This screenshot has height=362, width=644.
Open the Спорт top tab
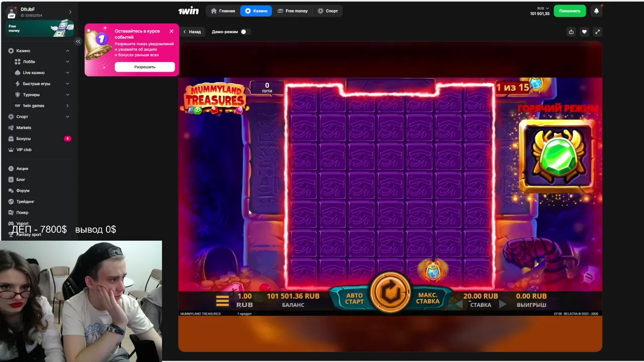pos(328,11)
